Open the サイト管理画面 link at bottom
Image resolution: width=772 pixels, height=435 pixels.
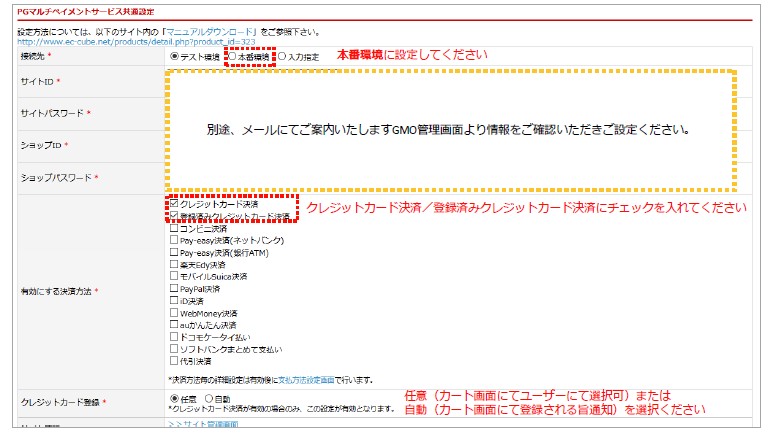pos(203,424)
